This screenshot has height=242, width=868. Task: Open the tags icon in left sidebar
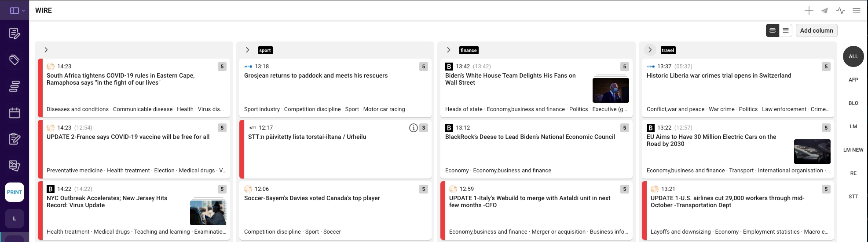(15, 60)
